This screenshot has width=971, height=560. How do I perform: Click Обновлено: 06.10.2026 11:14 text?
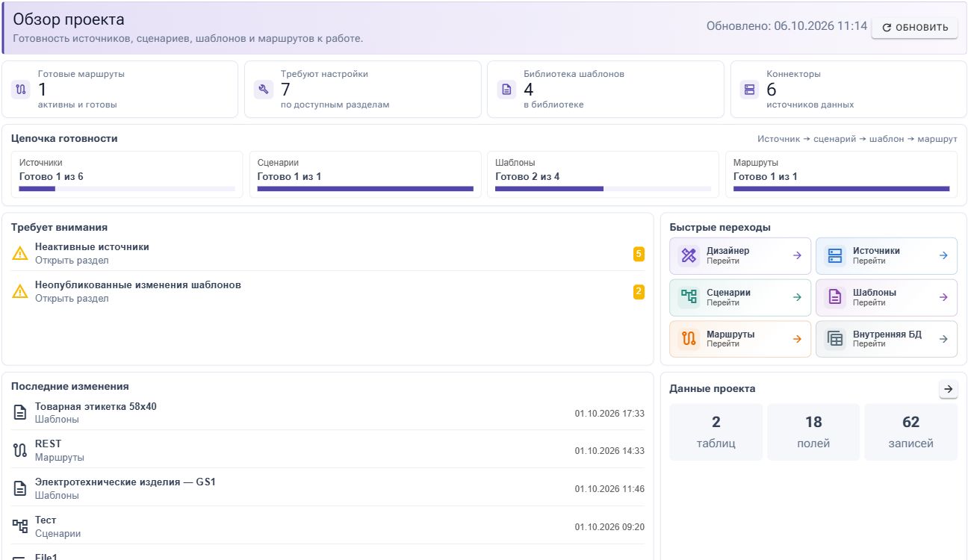(787, 26)
